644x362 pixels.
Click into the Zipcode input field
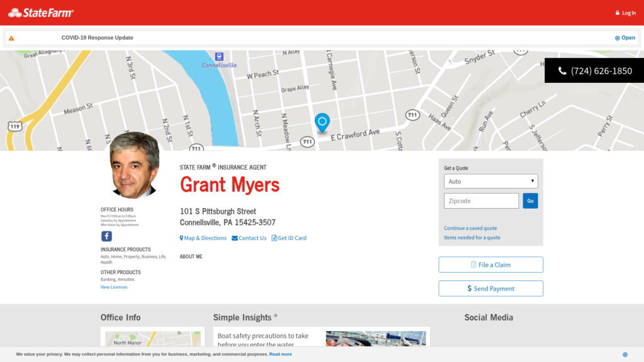pos(481,201)
